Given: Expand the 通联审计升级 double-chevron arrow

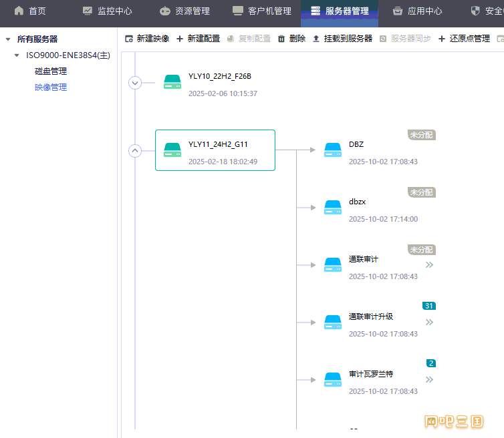Looking at the screenshot, I should click(429, 322).
